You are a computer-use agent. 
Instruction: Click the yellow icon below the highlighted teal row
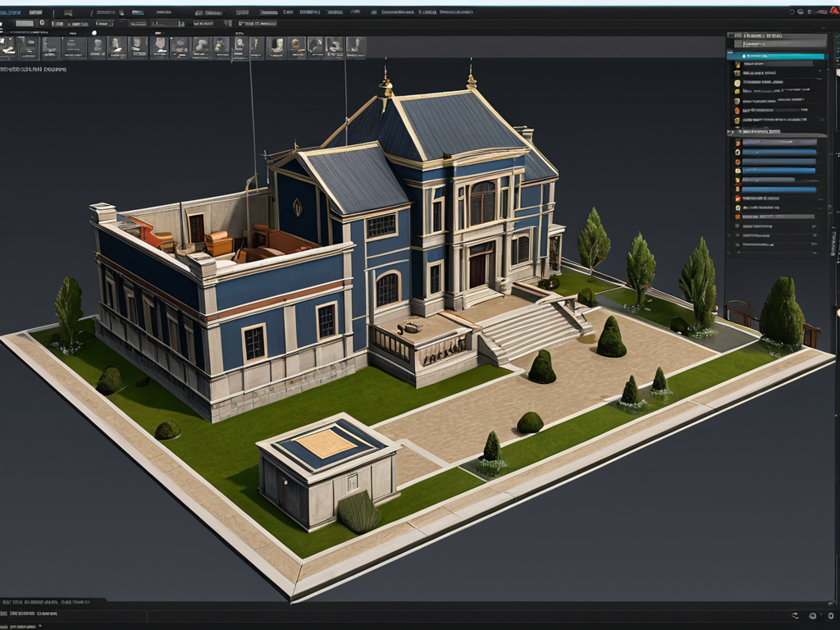click(x=737, y=63)
